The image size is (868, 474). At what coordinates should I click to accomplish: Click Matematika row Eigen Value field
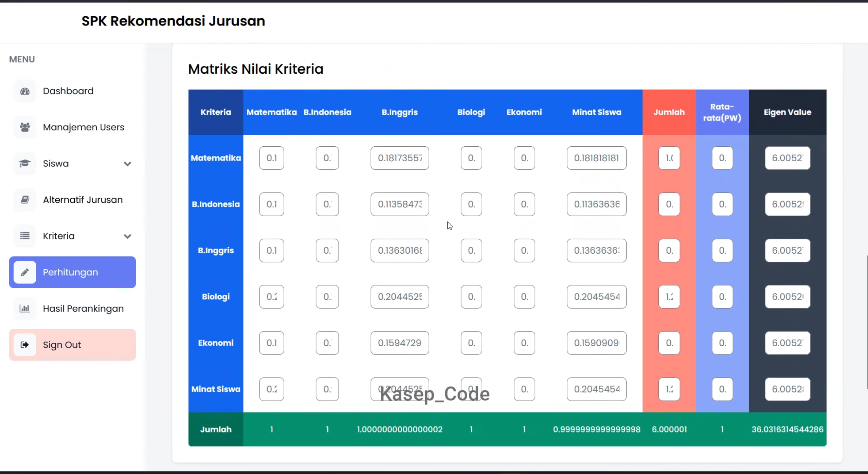pos(788,158)
